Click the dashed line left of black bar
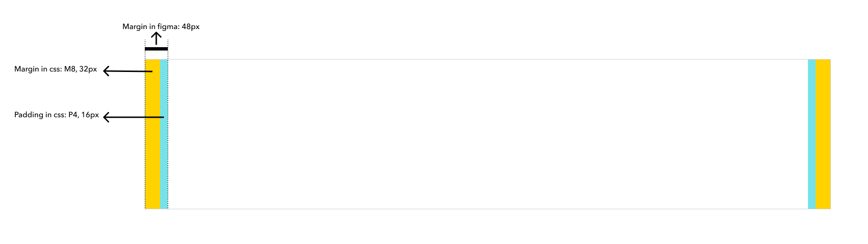This screenshot has width=868, height=244. (145, 43)
